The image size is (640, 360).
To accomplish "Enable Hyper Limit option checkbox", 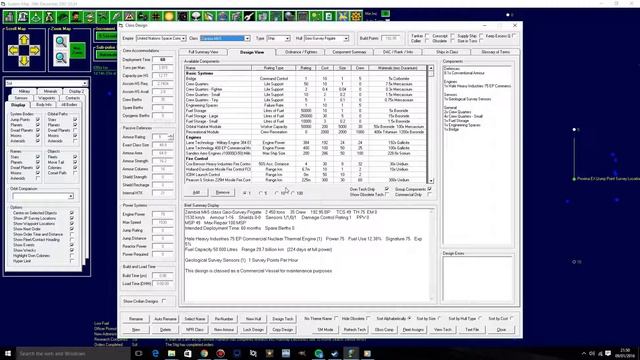I will [x=72, y=261].
